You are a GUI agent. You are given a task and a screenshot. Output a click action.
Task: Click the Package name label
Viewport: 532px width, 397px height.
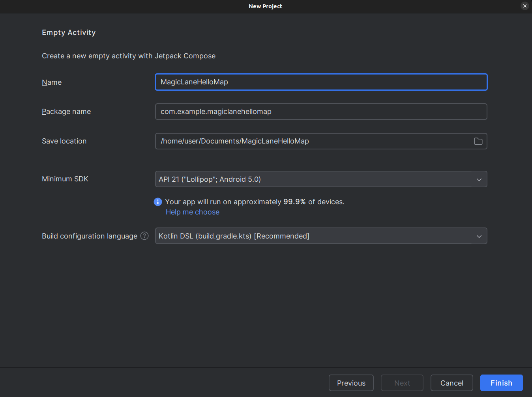click(x=66, y=112)
